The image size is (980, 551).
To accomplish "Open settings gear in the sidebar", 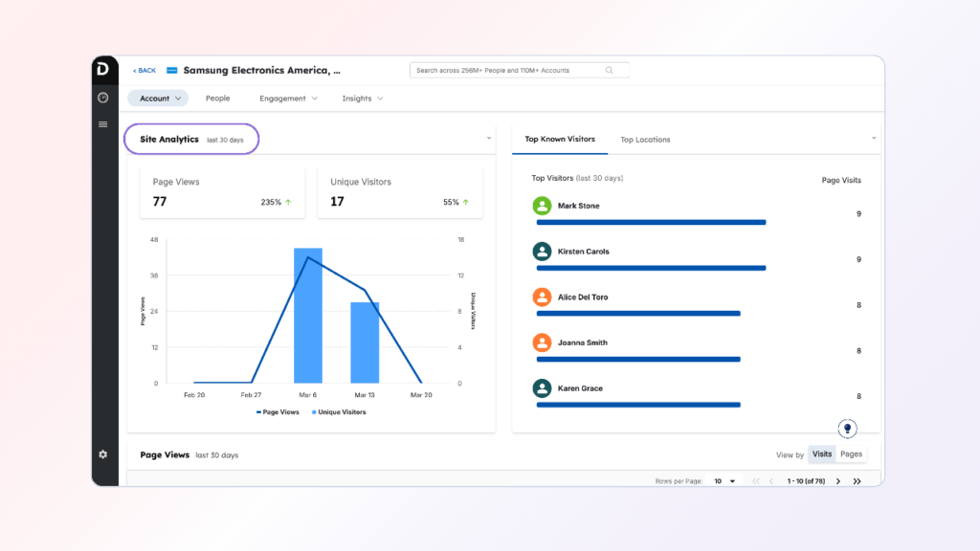I will (103, 454).
